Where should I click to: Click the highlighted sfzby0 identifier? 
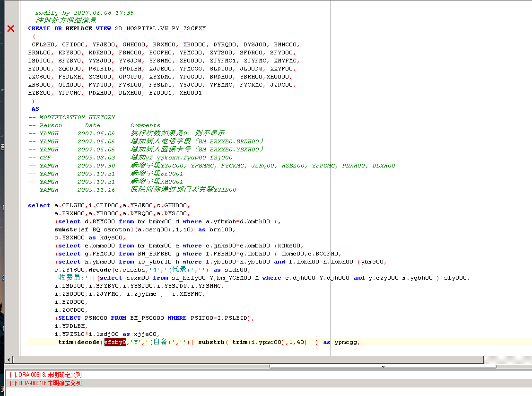click(x=115, y=342)
